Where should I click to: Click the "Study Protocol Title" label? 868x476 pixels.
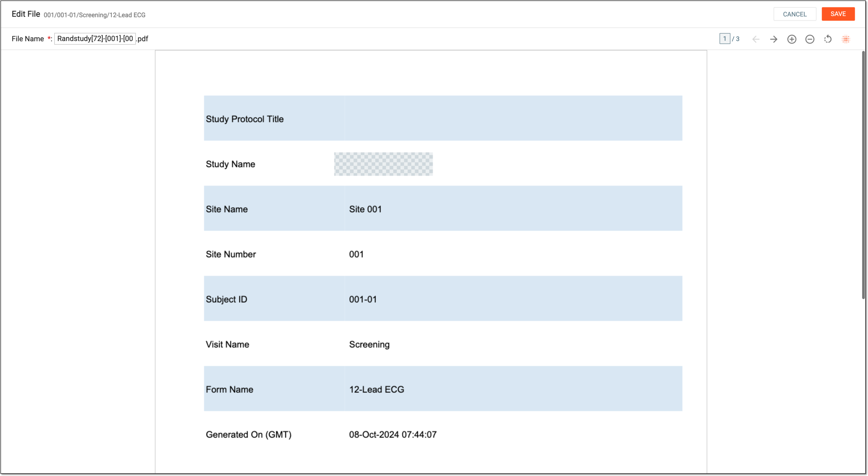point(245,119)
